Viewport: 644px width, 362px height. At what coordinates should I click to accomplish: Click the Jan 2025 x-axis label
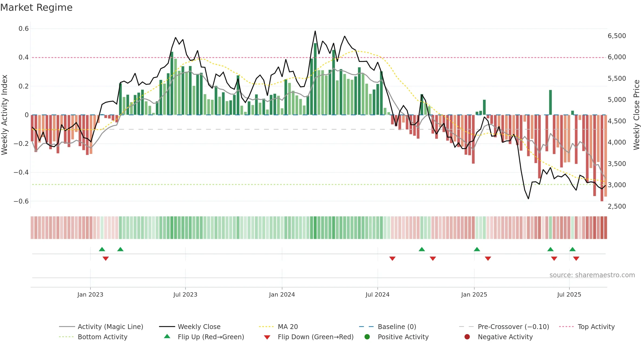click(x=474, y=294)
